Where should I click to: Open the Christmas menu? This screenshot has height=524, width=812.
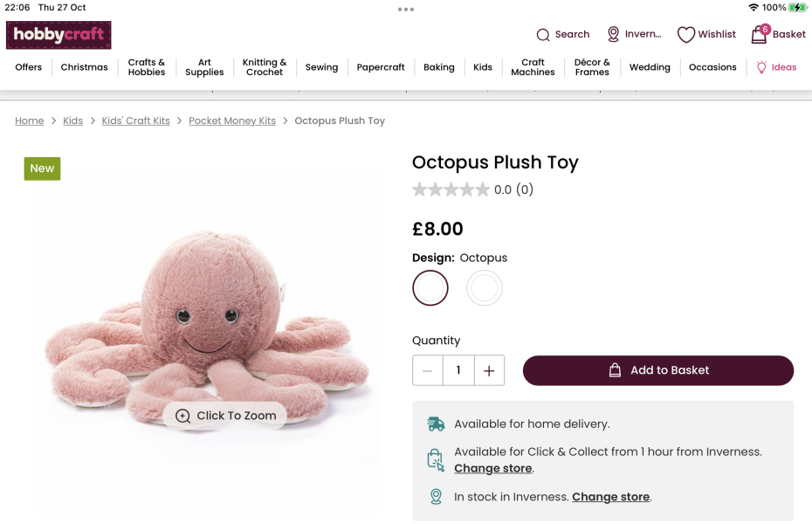point(85,67)
